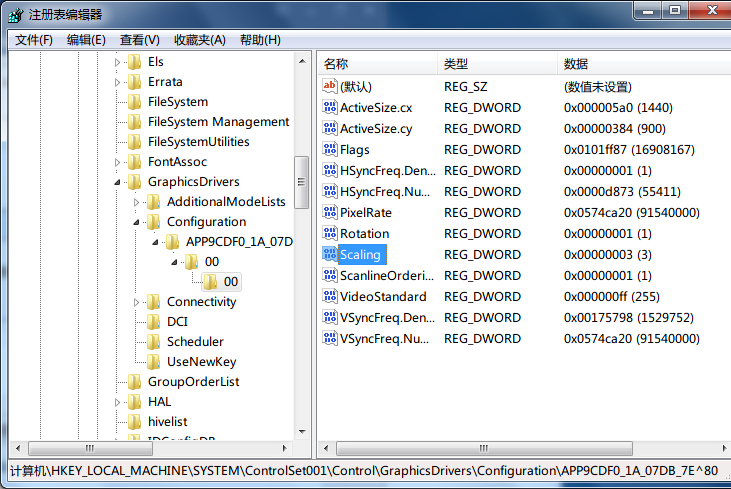Screen dimensions: 731x489
Task: Click the DWORD icon next to ActiveSize.cx
Action: coord(330,107)
